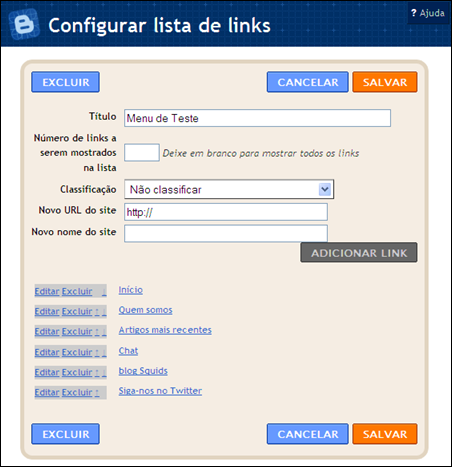Move Quem somos up with arrow
Viewport: 452px width, 467px height.
click(97, 312)
